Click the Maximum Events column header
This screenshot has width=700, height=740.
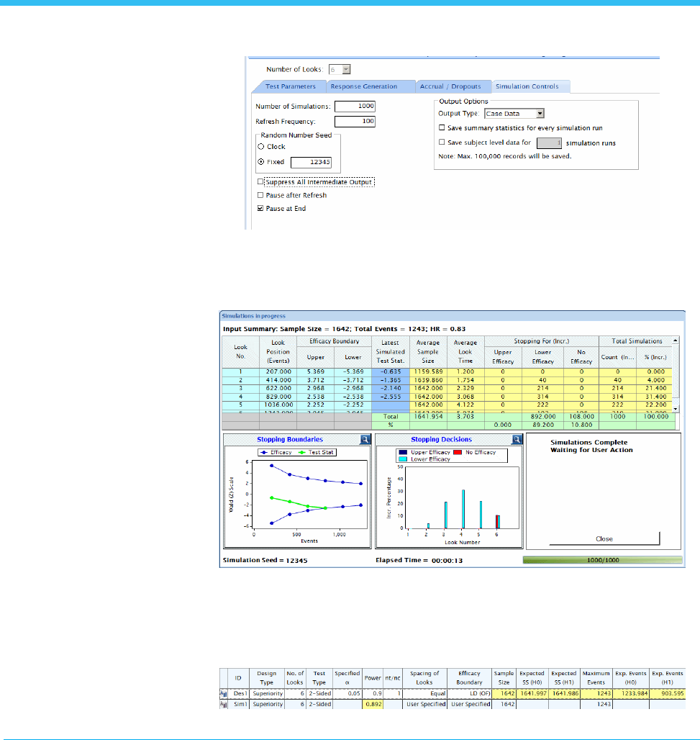coord(596,678)
